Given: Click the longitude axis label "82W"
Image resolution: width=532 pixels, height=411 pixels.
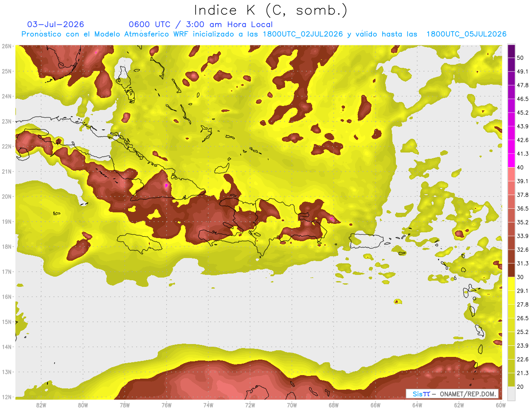Looking at the screenshot, I should point(41,405).
